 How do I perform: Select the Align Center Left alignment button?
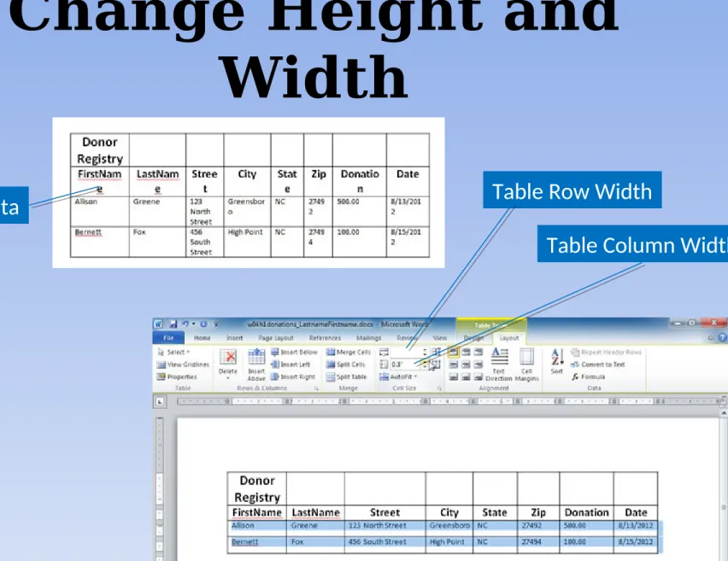[454, 365]
